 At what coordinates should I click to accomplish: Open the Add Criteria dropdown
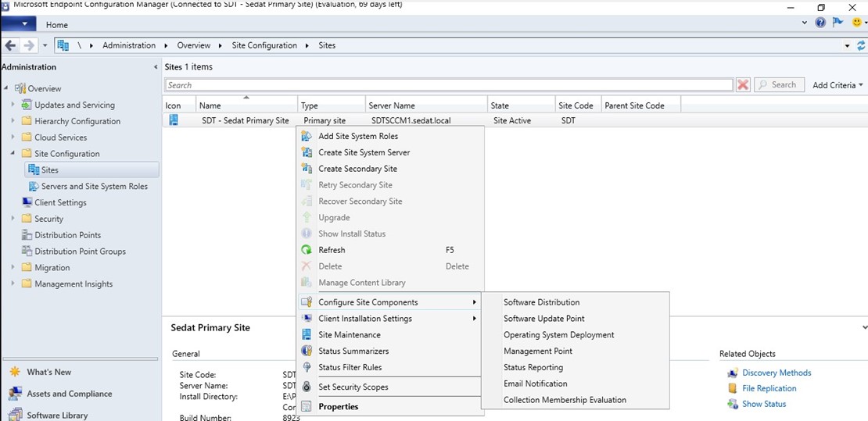click(x=838, y=85)
